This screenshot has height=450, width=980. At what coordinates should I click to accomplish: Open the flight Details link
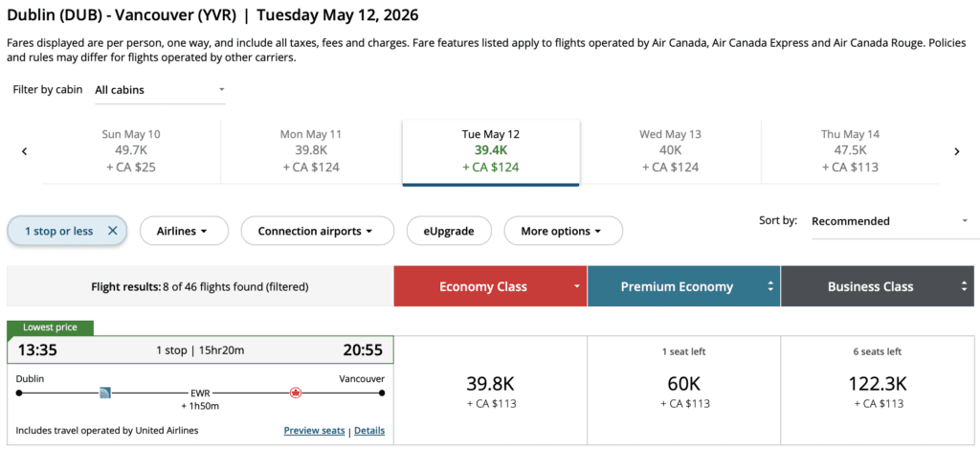tap(369, 431)
